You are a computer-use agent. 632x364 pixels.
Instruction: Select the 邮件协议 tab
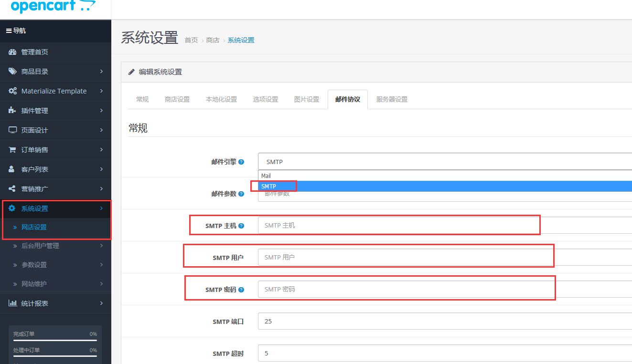348,99
